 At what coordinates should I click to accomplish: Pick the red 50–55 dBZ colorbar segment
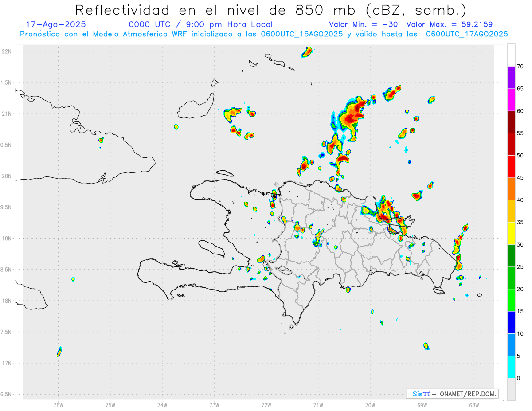511,144
